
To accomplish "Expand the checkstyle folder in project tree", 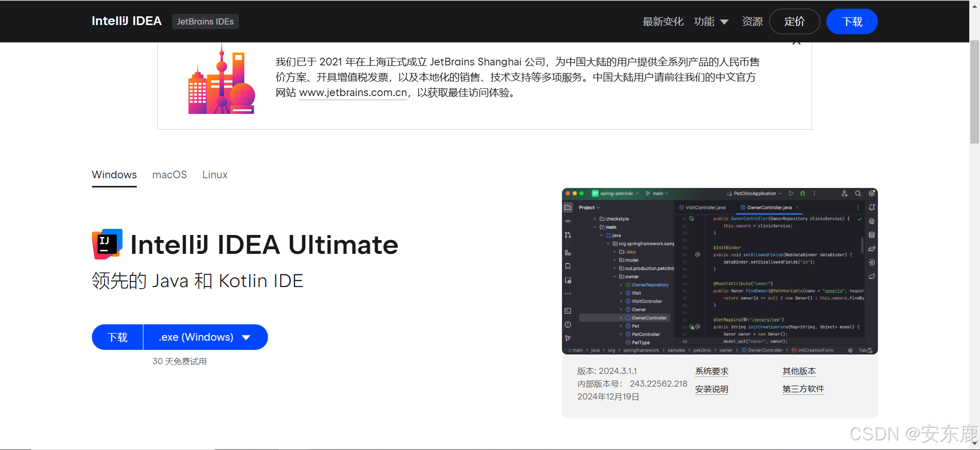I will 595,219.
